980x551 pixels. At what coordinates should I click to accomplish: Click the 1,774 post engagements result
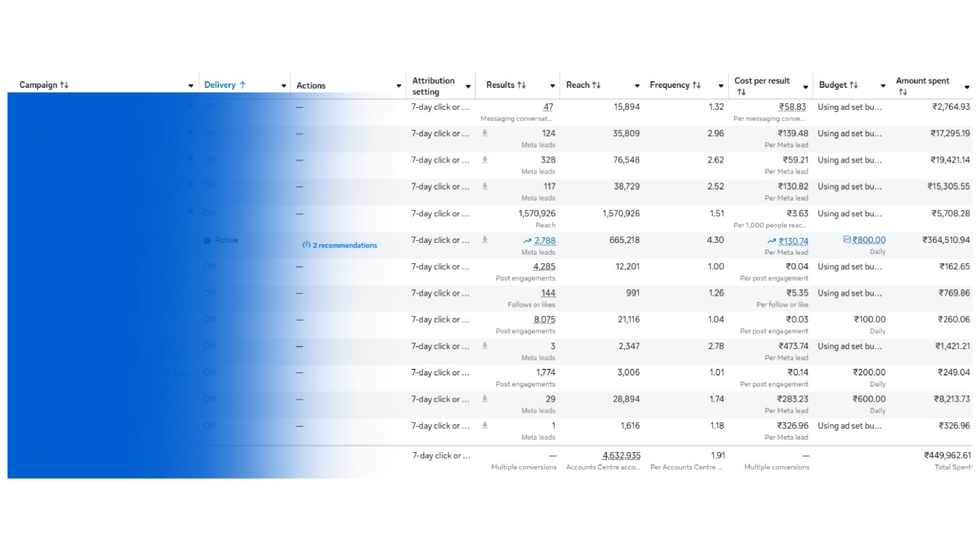click(x=546, y=372)
